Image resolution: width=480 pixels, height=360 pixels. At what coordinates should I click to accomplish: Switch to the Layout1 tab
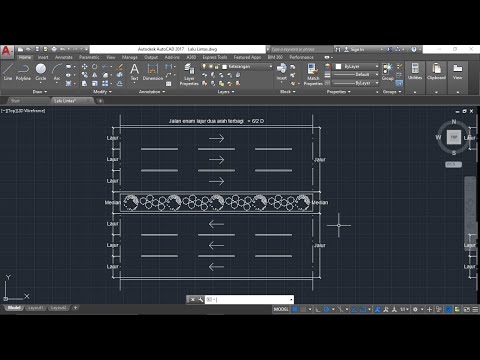pos(35,308)
